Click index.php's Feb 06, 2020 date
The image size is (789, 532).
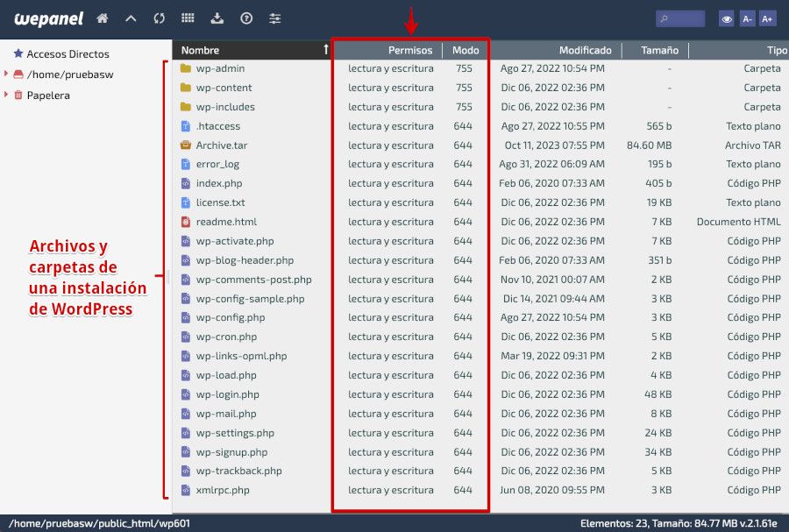tap(551, 183)
